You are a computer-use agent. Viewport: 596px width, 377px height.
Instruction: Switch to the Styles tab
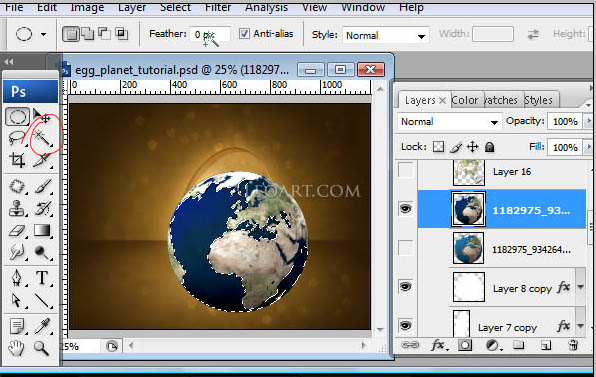point(538,100)
